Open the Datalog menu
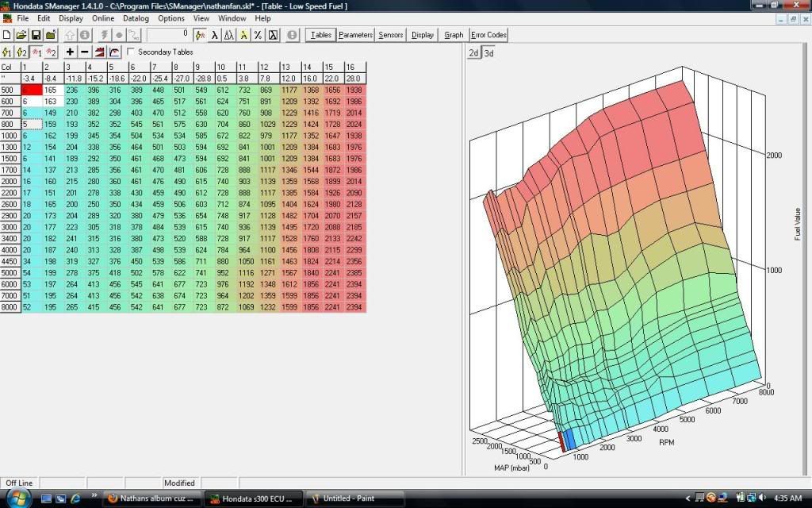The image size is (812, 508). point(136,17)
